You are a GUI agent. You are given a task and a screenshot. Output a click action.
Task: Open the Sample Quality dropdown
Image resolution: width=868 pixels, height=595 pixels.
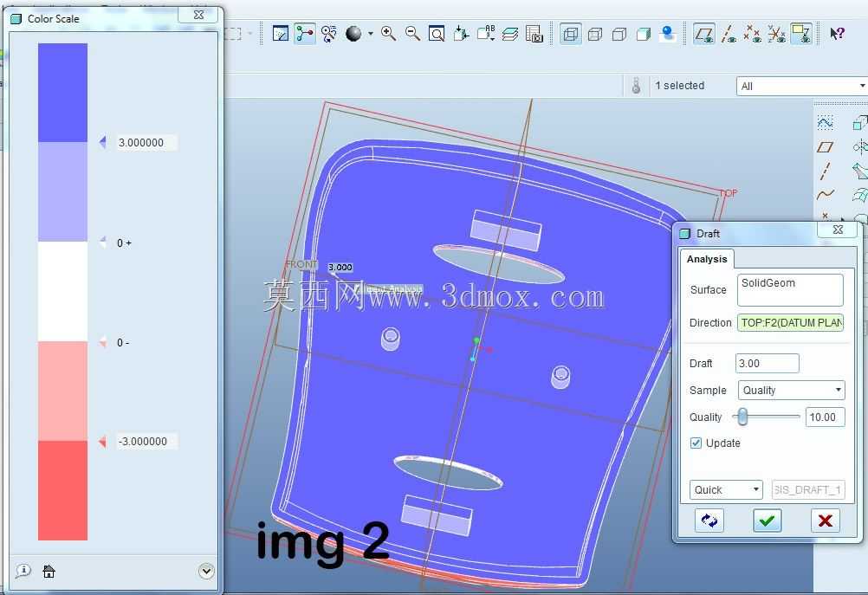pos(792,391)
